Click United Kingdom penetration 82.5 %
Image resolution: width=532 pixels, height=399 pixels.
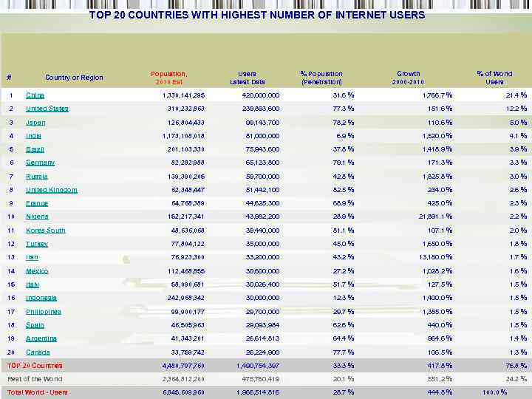pyautogui.click(x=344, y=190)
